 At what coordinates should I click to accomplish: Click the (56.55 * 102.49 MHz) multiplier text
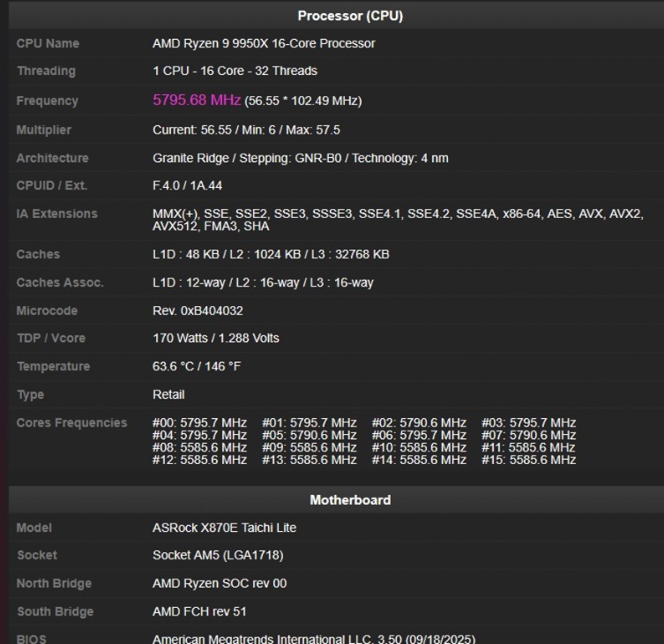tap(303, 101)
